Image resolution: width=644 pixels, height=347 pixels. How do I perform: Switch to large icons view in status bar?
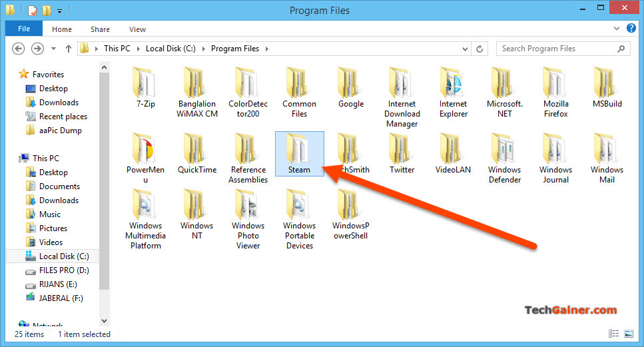coord(629,334)
